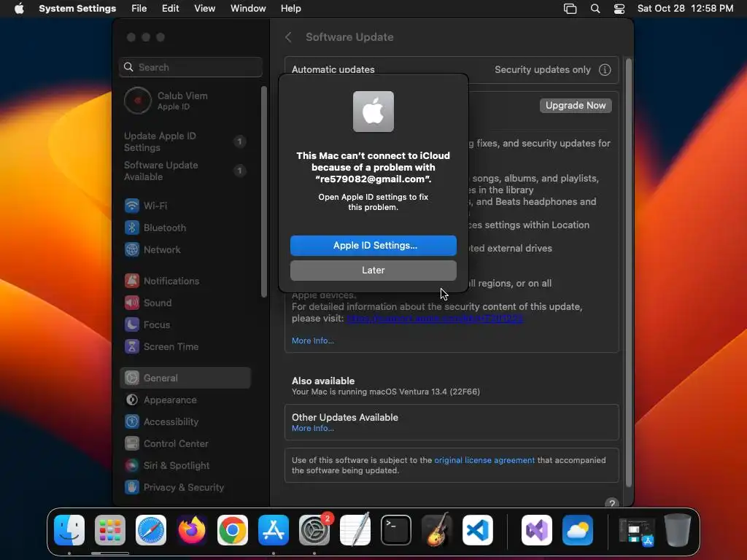This screenshot has height=560, width=747.
Task: Open Spotlight search in menu bar
Action: 595,9
